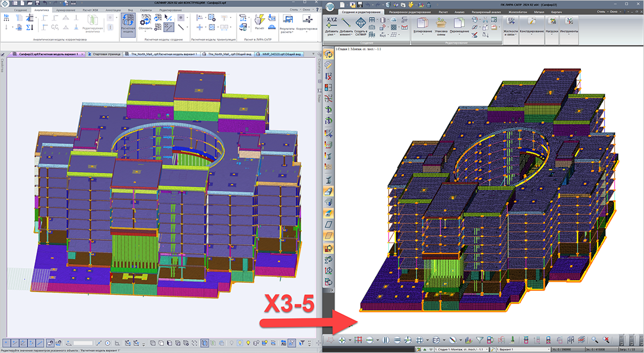Screen dimensions: 644x353
Task: Switch to Расширенное редактирование tab in LIRA-SAPR
Action: click(410, 12)
